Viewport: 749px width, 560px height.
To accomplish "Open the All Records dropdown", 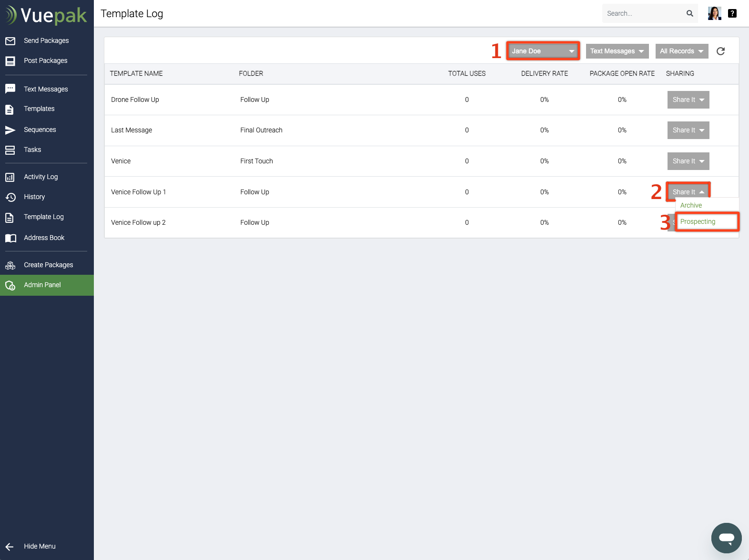I will [x=681, y=51].
